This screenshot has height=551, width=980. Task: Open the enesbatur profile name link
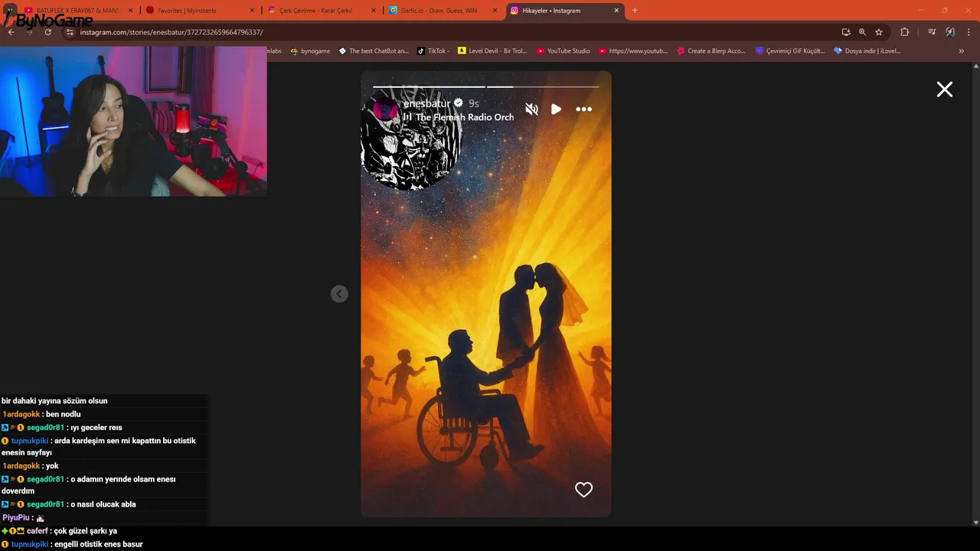[x=427, y=103]
